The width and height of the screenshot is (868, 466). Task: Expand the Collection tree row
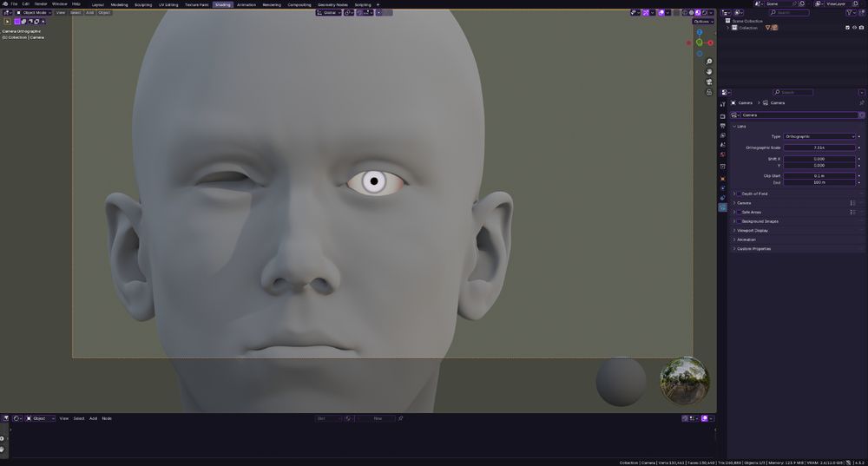728,28
